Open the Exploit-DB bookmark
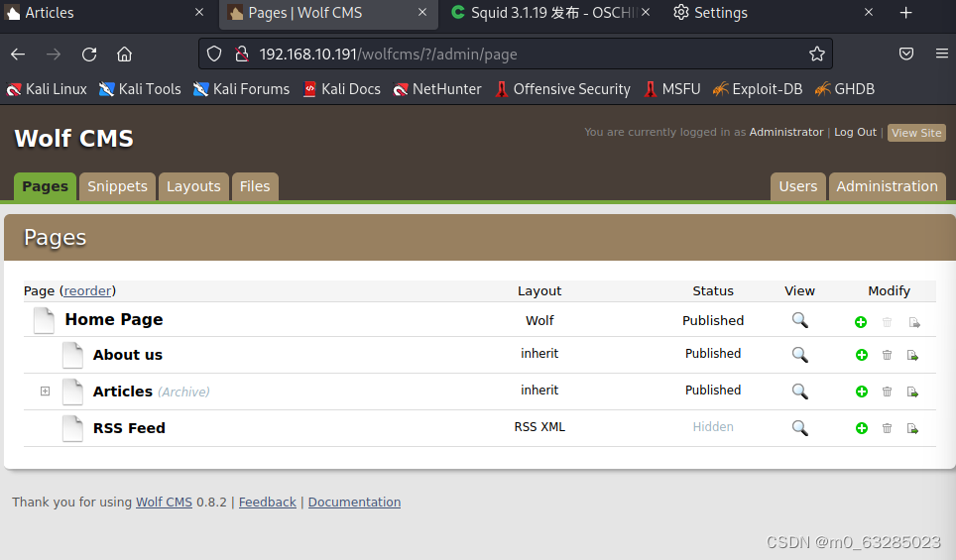 [758, 89]
